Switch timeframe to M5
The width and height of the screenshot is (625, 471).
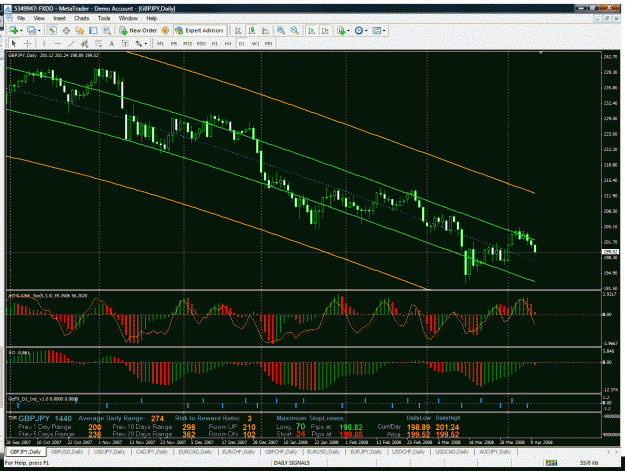(x=174, y=44)
